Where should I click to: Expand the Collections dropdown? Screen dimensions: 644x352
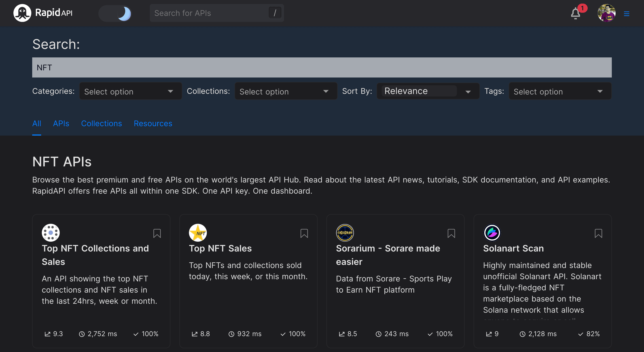(x=286, y=91)
